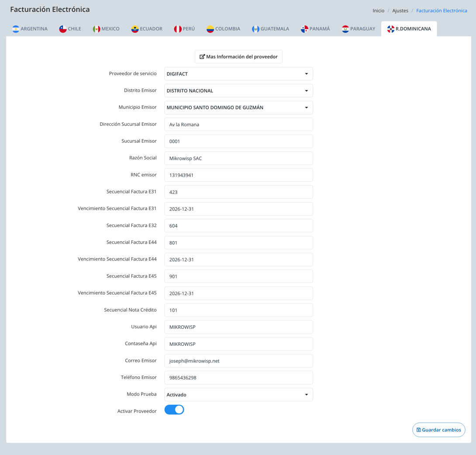Click the Dominican Republic flag icon
Image resolution: width=476 pixels, height=455 pixels.
pyautogui.click(x=391, y=29)
